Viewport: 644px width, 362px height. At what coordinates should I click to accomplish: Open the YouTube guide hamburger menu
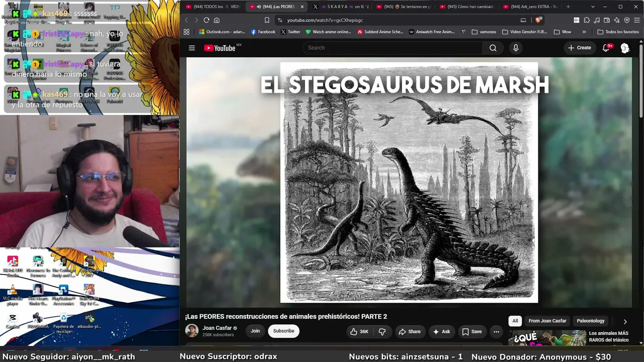pos(192,48)
